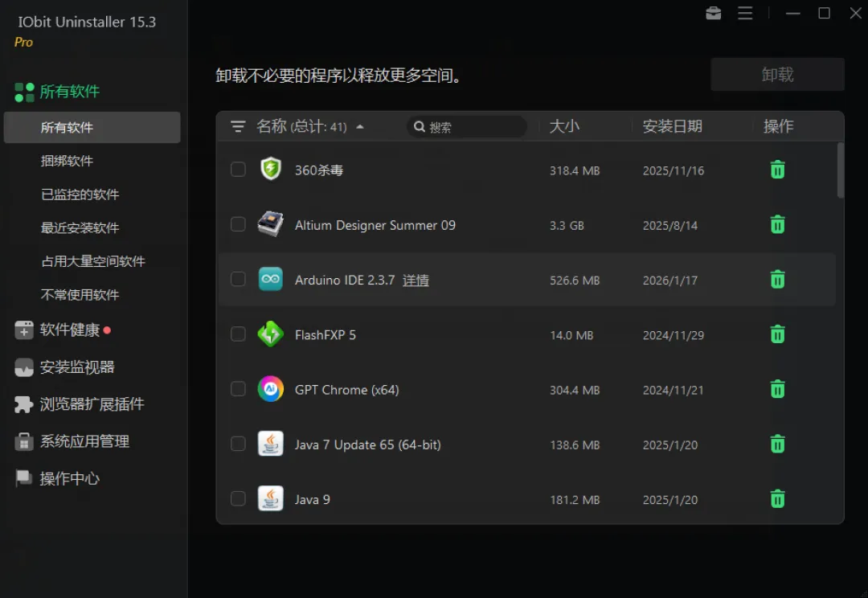The width and height of the screenshot is (868, 598).
Task: Tick the checkbox for Altium Designer Summer 09
Action: pyautogui.click(x=238, y=223)
